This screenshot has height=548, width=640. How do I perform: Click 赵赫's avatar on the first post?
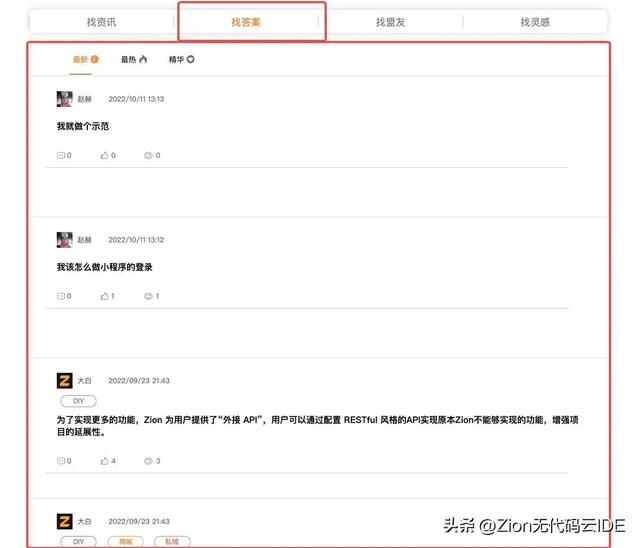click(x=65, y=99)
